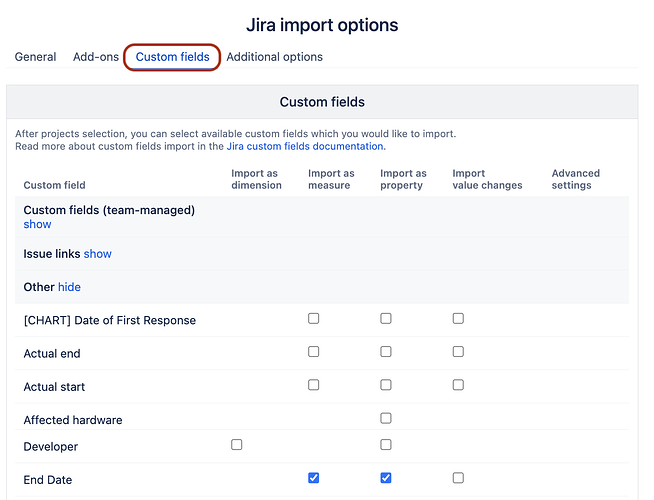The width and height of the screenshot is (654, 500).
Task: Enable import value changes for End Date
Action: click(458, 478)
